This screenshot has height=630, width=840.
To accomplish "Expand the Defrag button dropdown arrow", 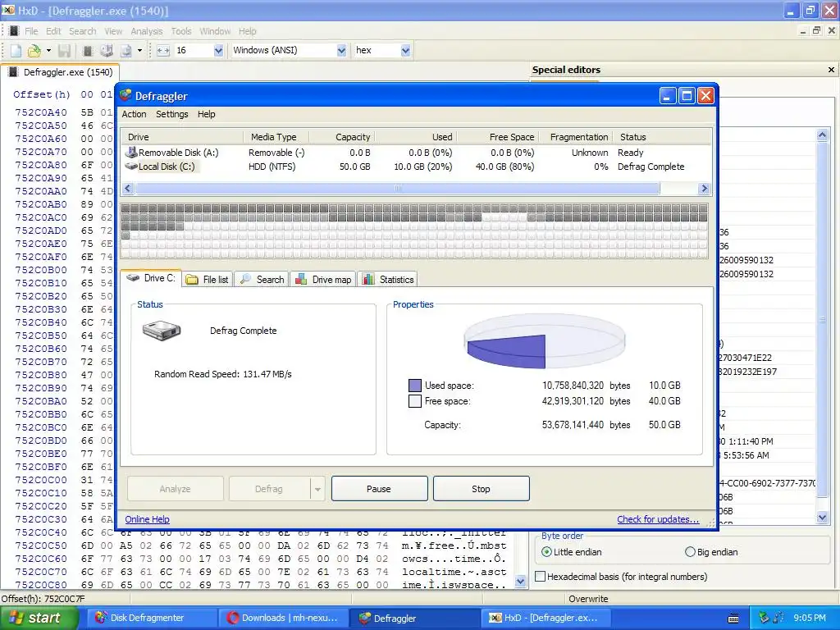I will 317,489.
